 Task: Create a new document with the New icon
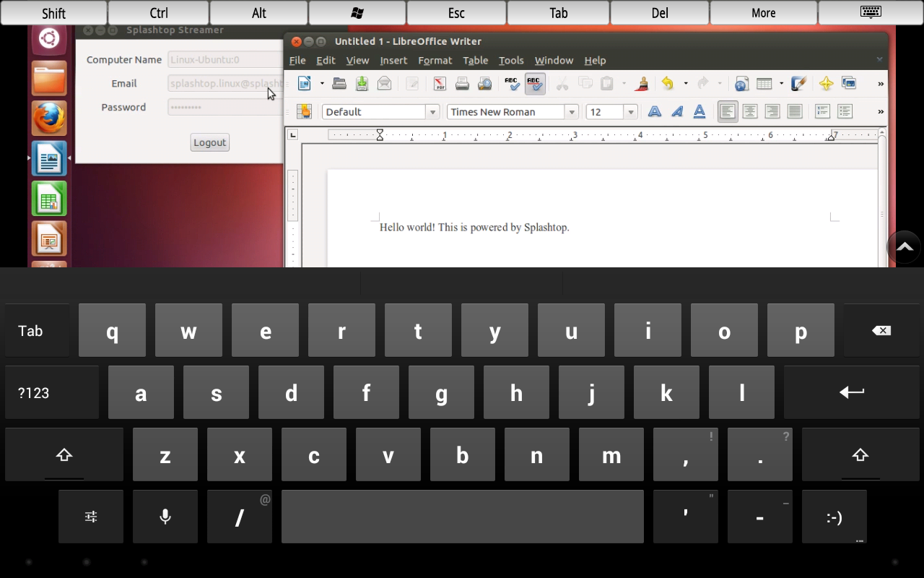point(305,84)
